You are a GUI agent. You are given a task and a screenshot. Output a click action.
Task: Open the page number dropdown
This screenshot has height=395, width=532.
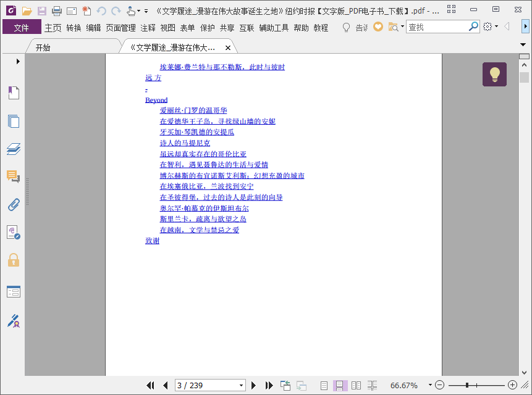coord(241,386)
